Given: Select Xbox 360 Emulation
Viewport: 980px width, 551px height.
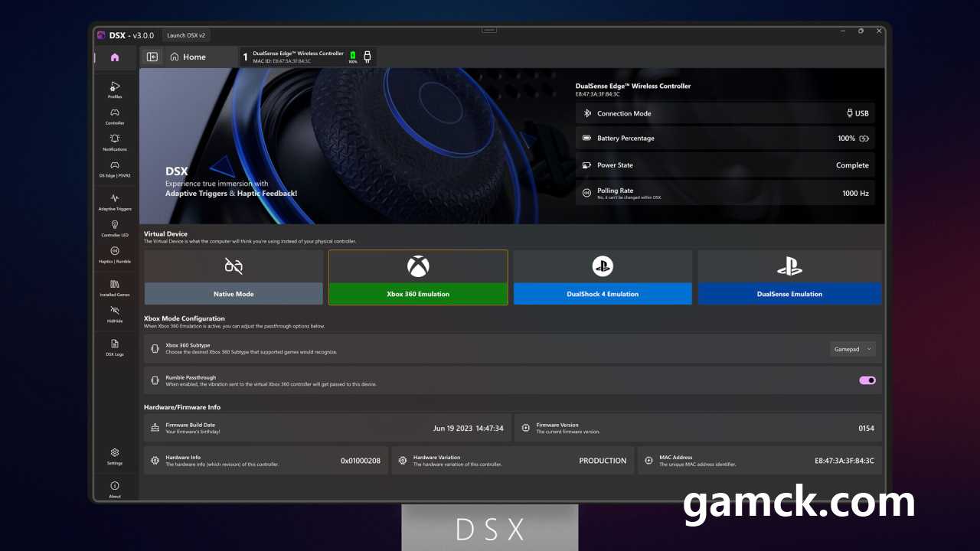Looking at the screenshot, I should [418, 277].
